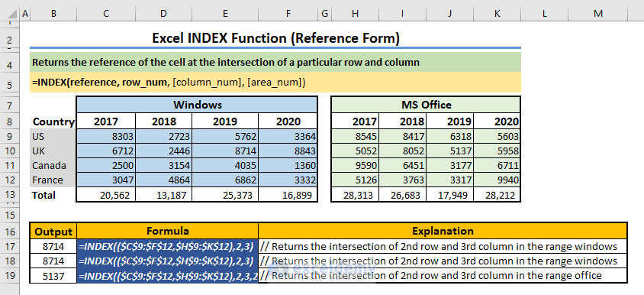The width and height of the screenshot is (644, 295).
Task: Select total cell 25,373
Action: point(225,195)
